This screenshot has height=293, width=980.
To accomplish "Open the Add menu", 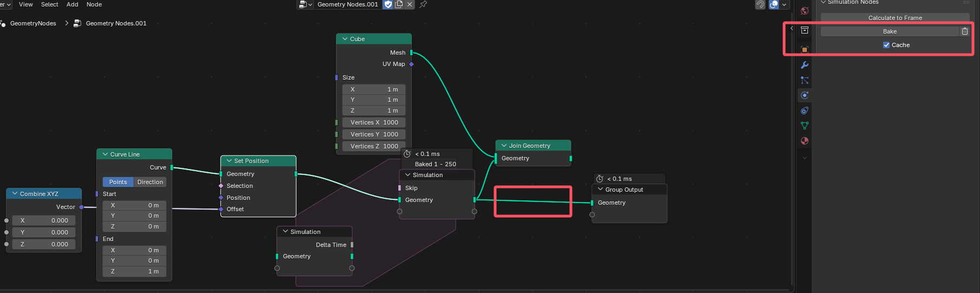I will pos(72,4).
